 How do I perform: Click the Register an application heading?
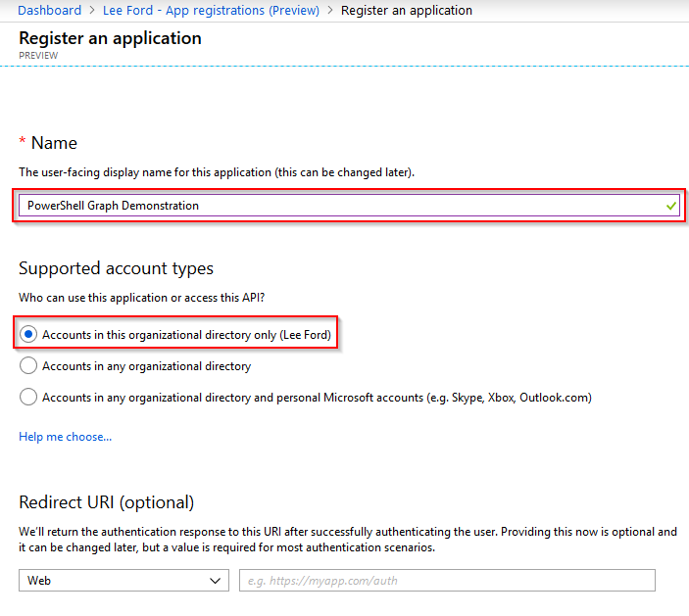pyautogui.click(x=110, y=38)
